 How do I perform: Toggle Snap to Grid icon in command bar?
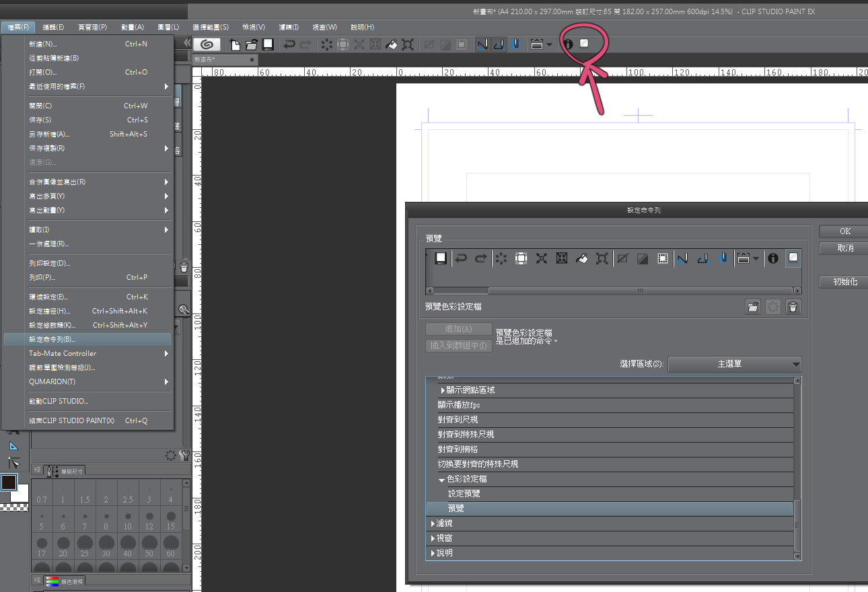[515, 44]
